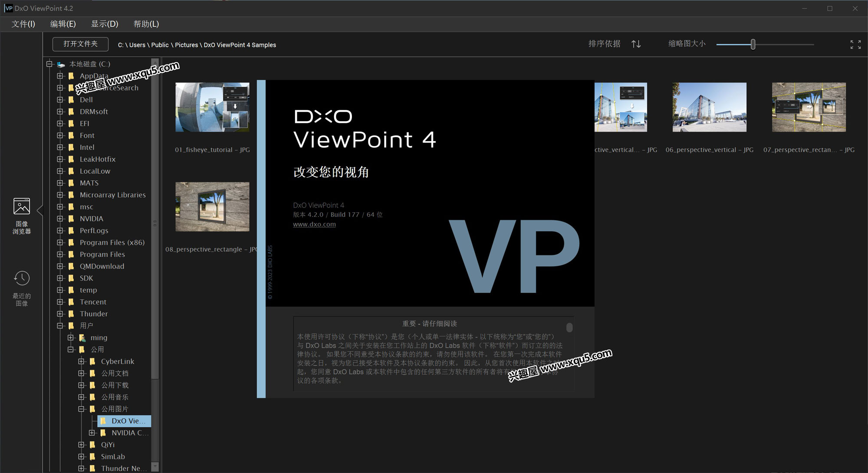Screen dimensions: 868x473
Task: Select the DxO Vie... samples folder
Action: tap(124, 421)
